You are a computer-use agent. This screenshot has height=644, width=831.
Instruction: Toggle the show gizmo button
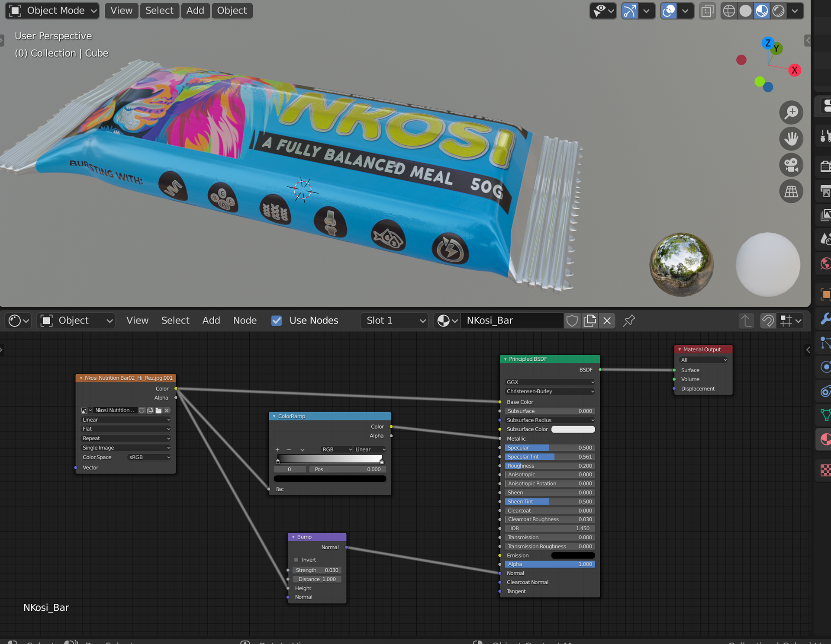point(629,11)
